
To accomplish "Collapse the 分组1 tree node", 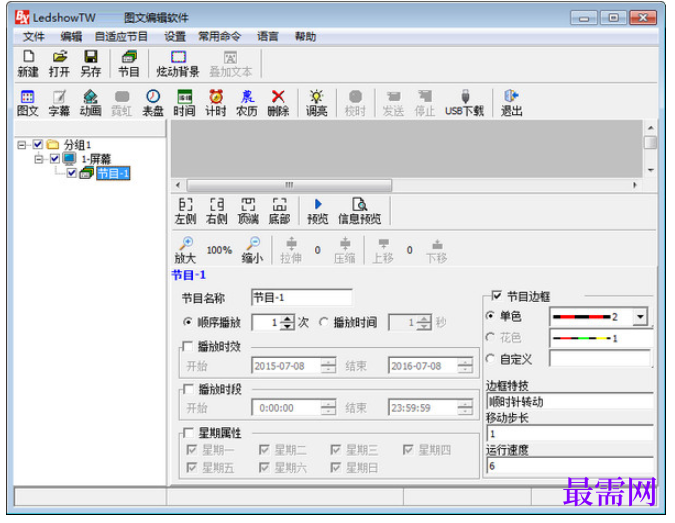I will click(x=21, y=145).
